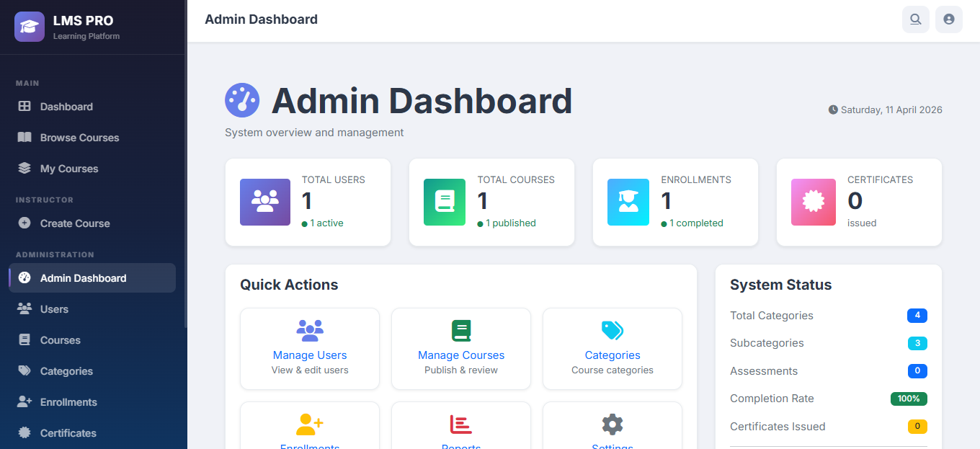Click the Assessments count badge 0

(x=917, y=371)
